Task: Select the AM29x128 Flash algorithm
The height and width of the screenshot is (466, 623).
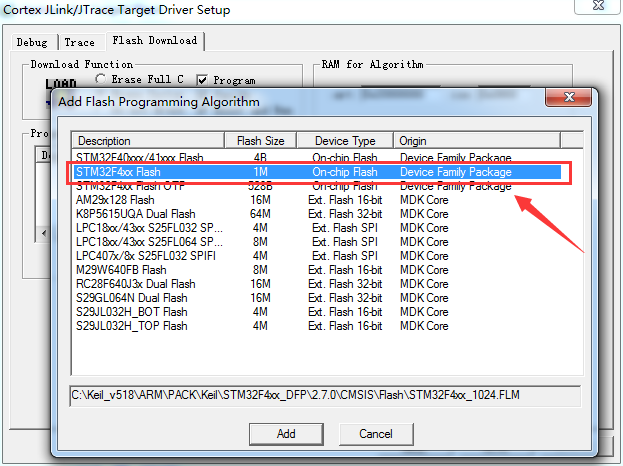Action: coord(317,200)
